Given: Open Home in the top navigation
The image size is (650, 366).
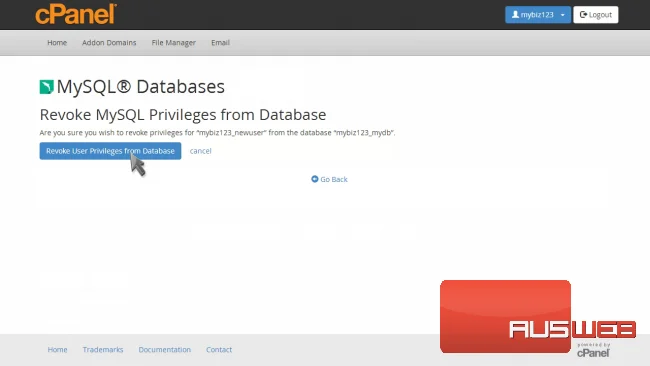Looking at the screenshot, I should pos(57,43).
